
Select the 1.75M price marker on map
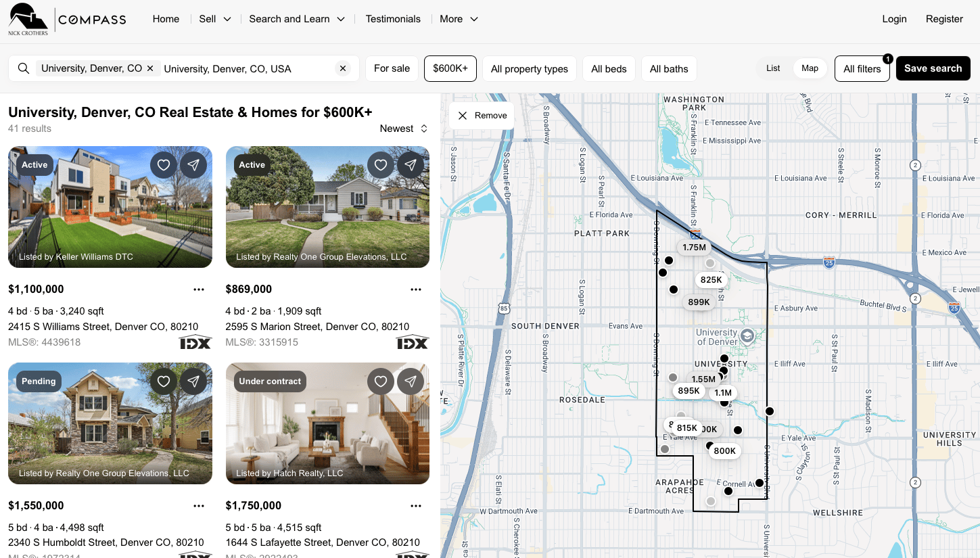[694, 248]
